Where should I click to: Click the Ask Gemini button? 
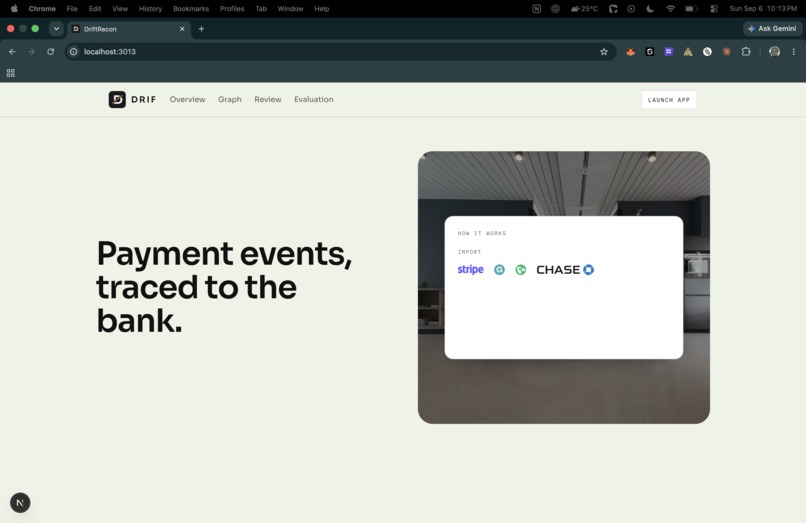point(772,29)
